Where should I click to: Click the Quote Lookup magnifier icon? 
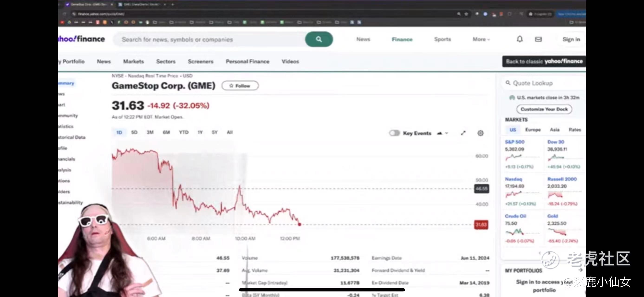point(508,83)
